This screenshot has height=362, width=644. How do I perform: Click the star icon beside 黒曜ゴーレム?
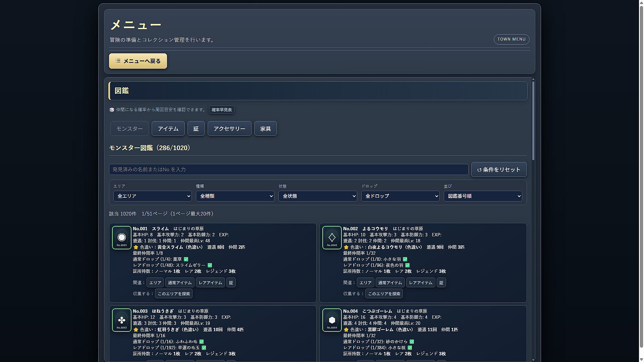click(346, 329)
